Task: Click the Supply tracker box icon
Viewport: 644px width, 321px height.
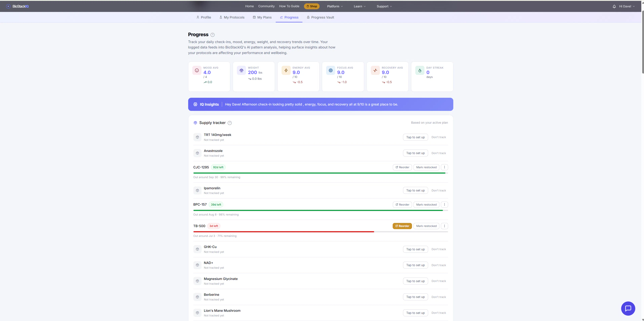Action: tap(195, 123)
